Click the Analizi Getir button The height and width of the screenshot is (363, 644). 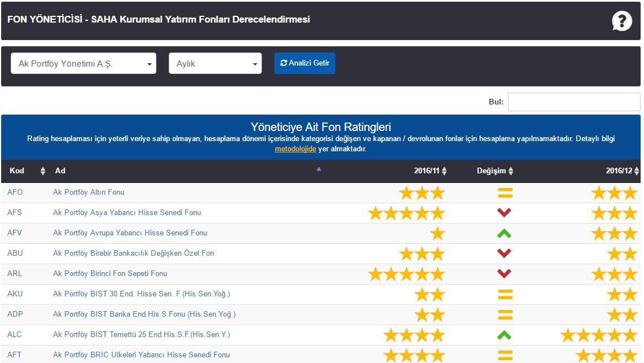305,63
